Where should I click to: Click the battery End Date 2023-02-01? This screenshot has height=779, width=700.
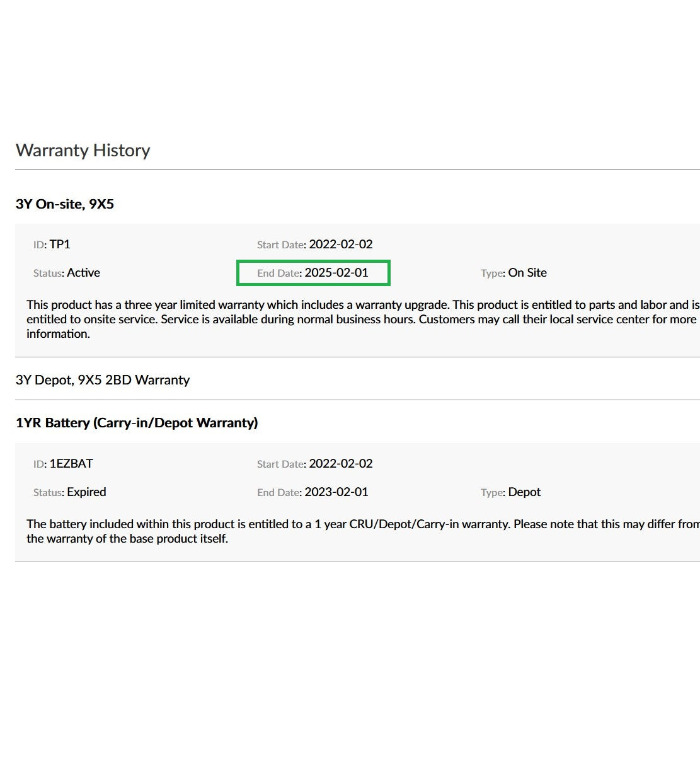click(336, 492)
